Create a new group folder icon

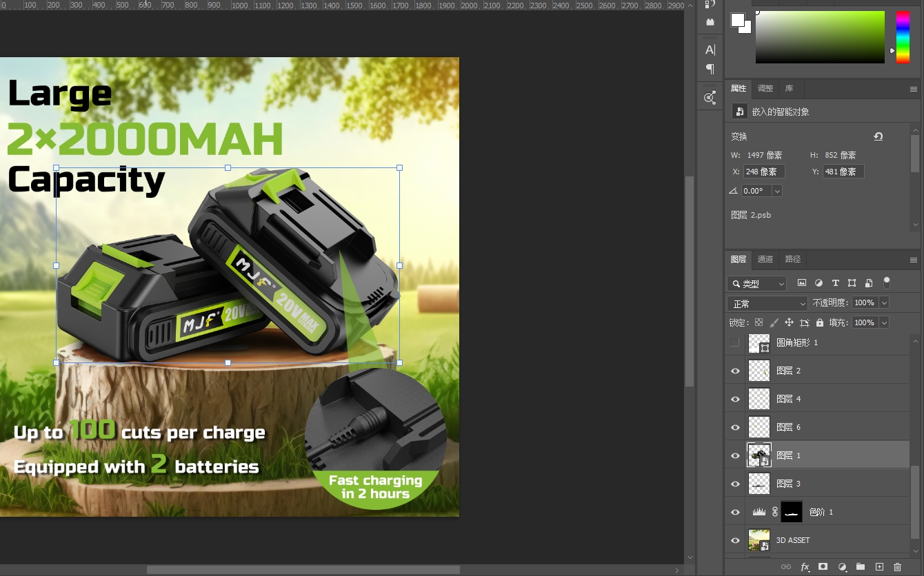(x=861, y=567)
